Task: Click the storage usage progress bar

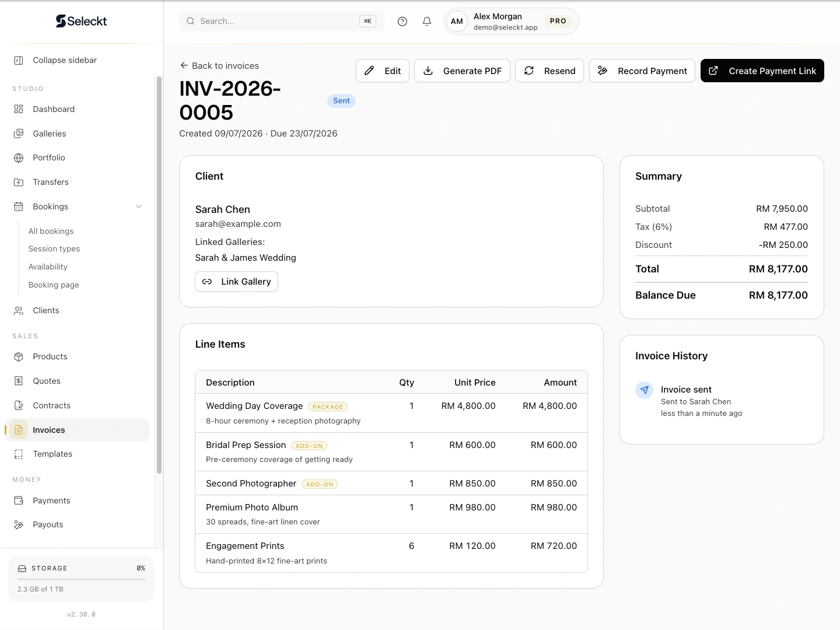Action: (81, 579)
